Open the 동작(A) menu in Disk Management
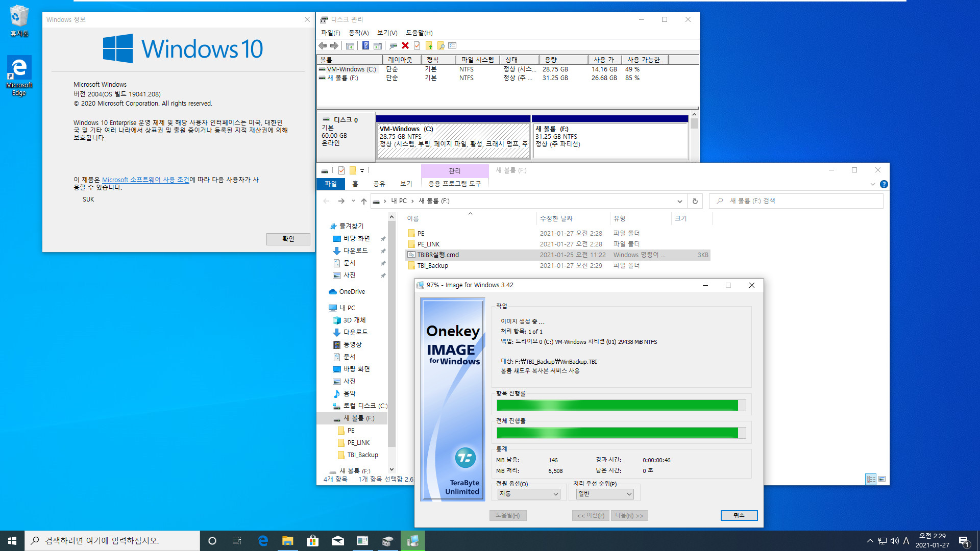The image size is (980, 551). point(359,33)
